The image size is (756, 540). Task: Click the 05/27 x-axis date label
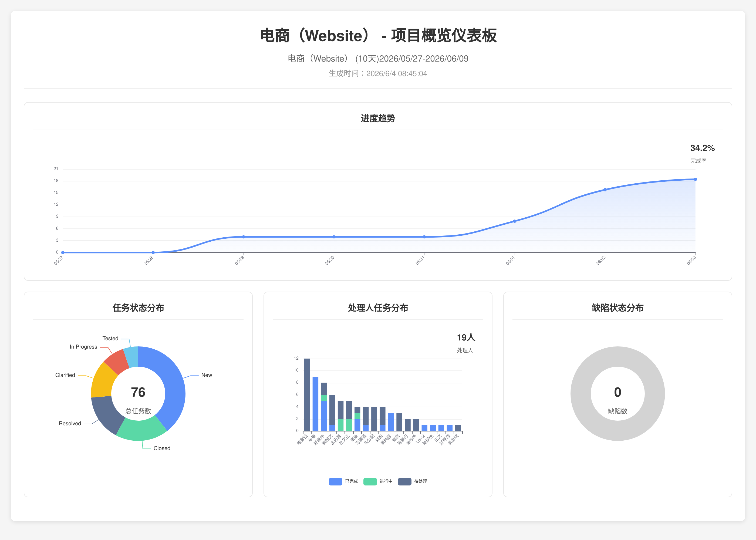(59, 260)
